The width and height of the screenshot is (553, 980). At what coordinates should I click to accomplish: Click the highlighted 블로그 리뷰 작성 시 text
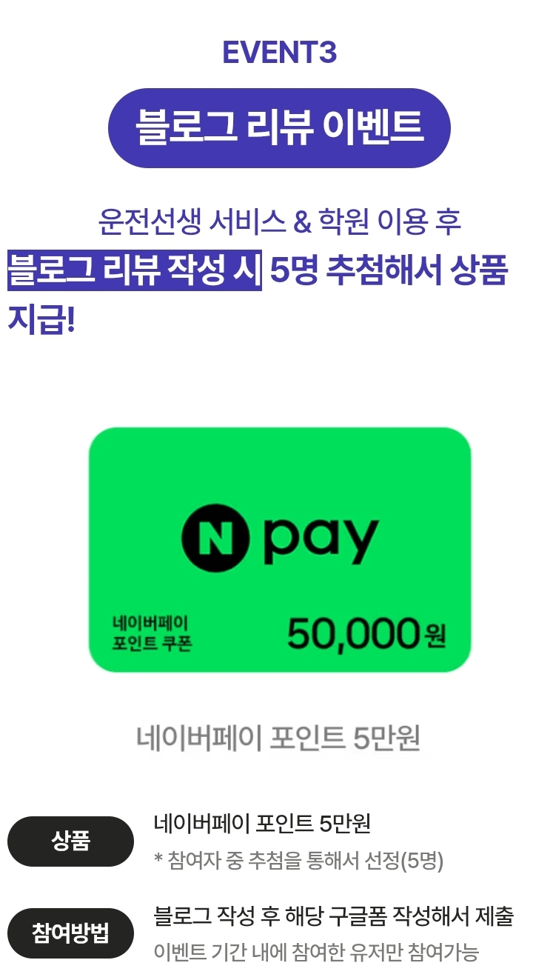[135, 270]
